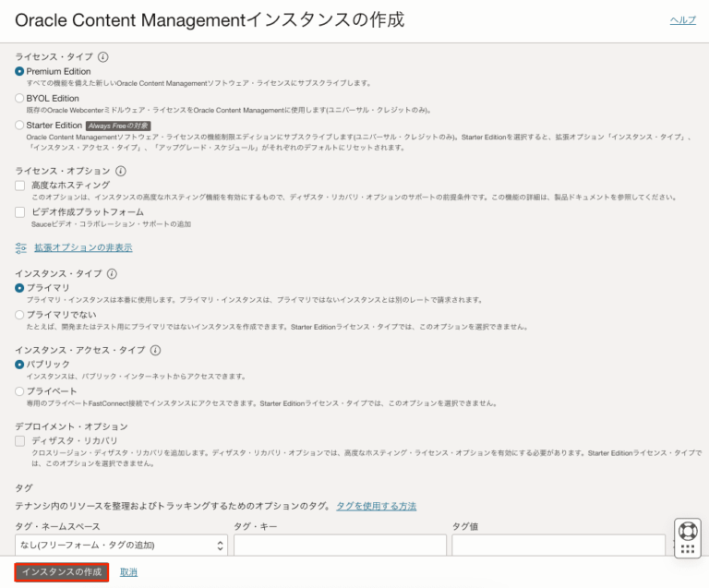Click the インスタンスの作成 button
This screenshot has height=588, width=709.
[x=62, y=572]
